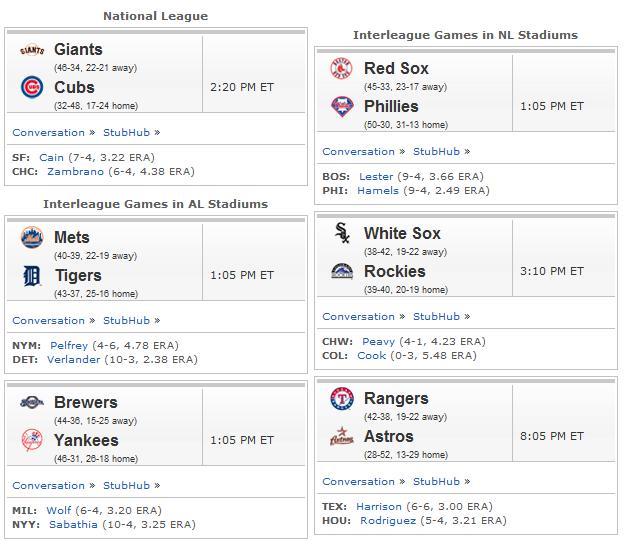626x541 pixels.
Task: Click the Giants team logo
Action: [32, 50]
